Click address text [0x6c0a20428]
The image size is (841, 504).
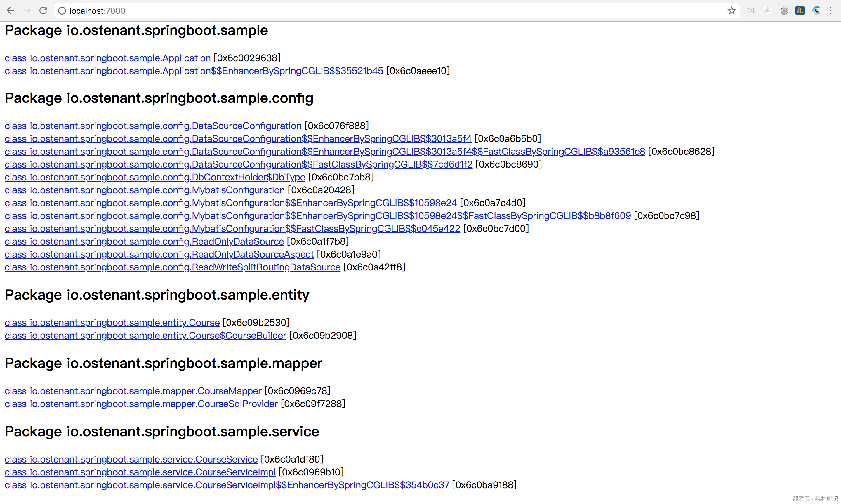pos(321,190)
